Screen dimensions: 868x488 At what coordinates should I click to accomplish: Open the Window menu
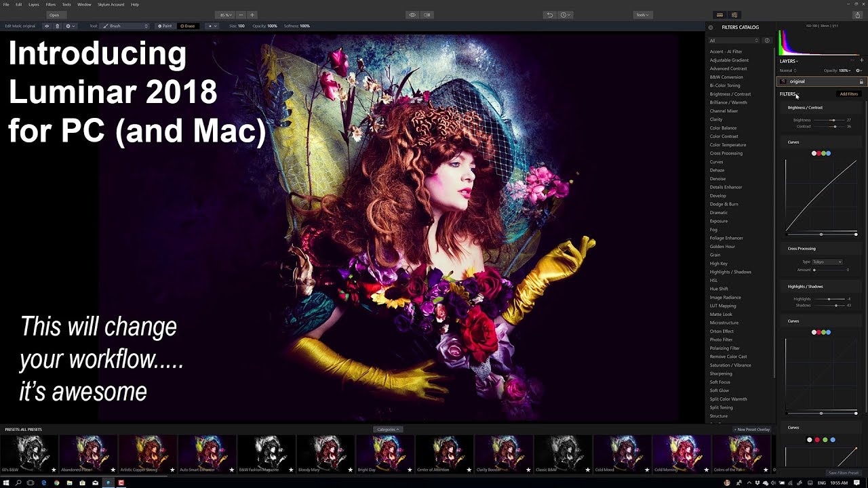pos(84,4)
